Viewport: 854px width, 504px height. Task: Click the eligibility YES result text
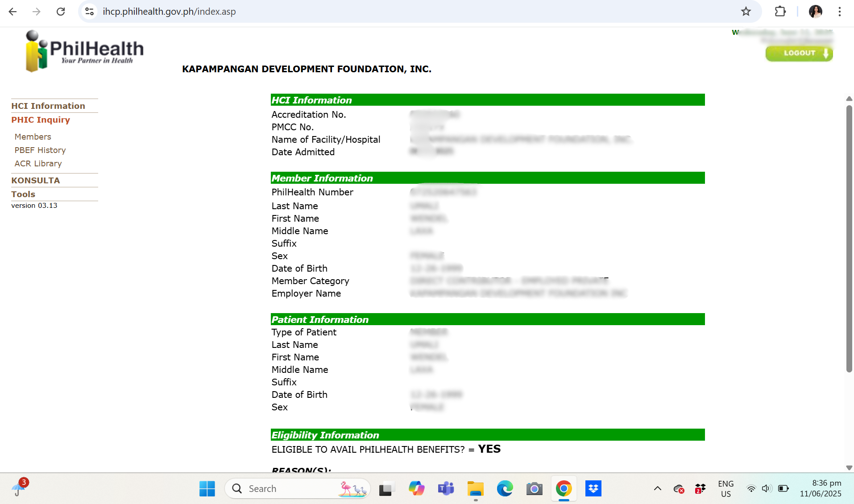tap(489, 449)
